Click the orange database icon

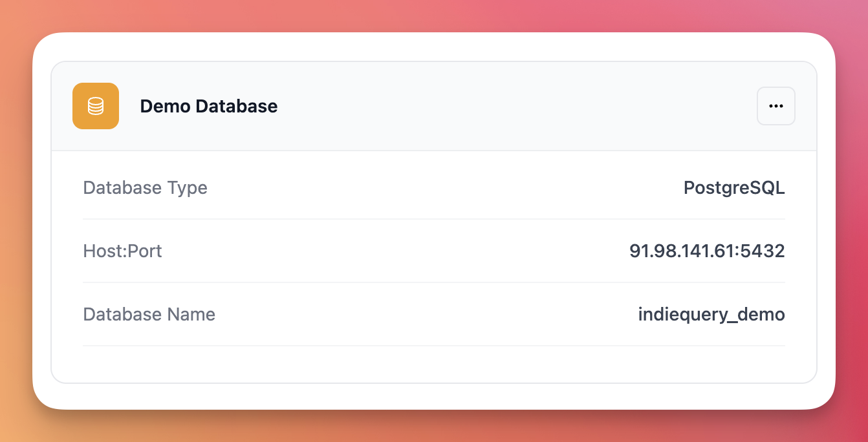[x=96, y=106]
